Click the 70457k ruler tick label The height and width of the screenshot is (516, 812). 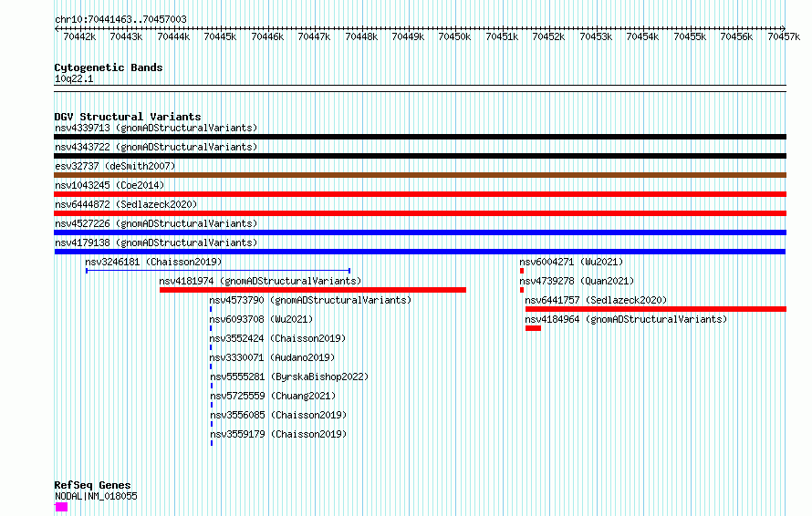[x=784, y=36]
